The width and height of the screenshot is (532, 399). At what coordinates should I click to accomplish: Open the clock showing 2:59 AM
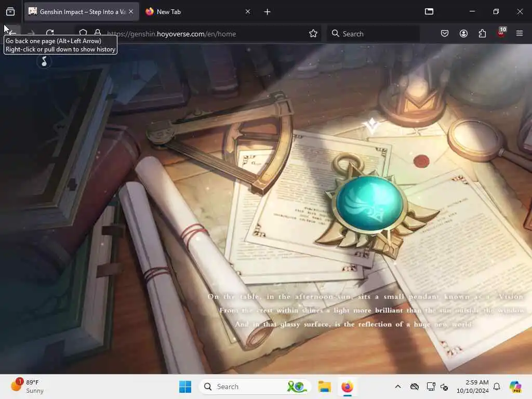(472, 387)
